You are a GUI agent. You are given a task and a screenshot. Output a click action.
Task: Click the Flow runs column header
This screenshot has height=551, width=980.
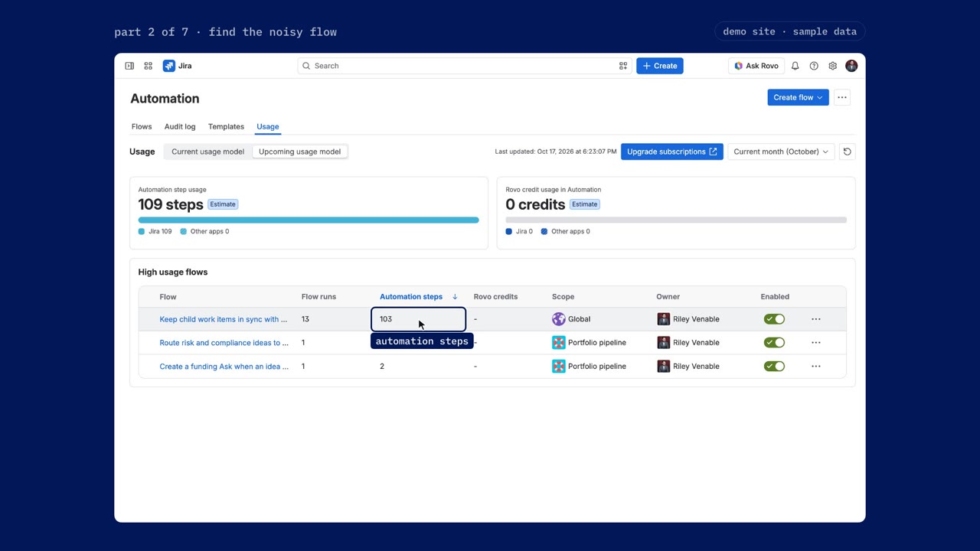(x=318, y=297)
